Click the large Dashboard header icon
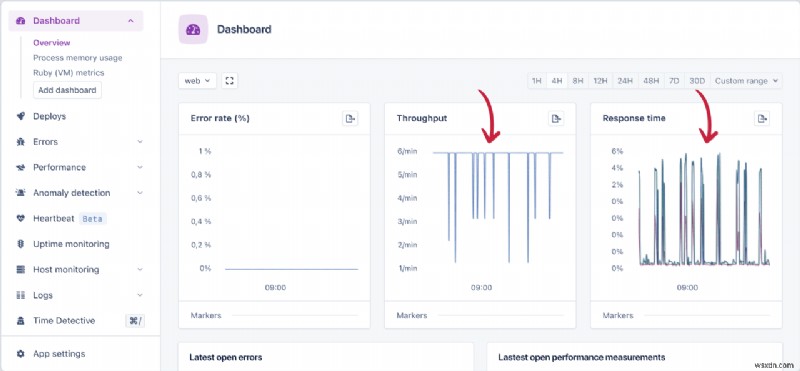The image size is (800, 371). [x=193, y=30]
